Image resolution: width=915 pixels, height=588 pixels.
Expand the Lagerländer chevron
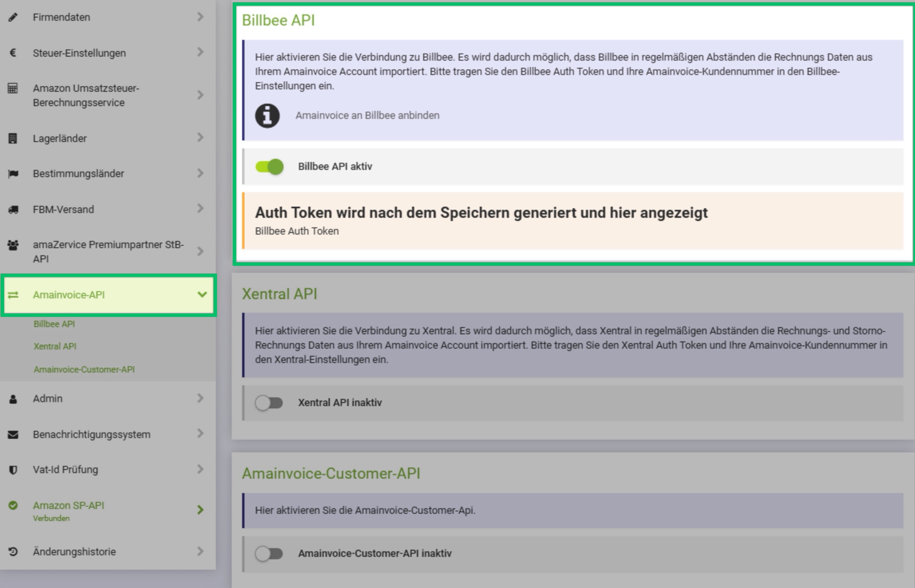point(200,138)
